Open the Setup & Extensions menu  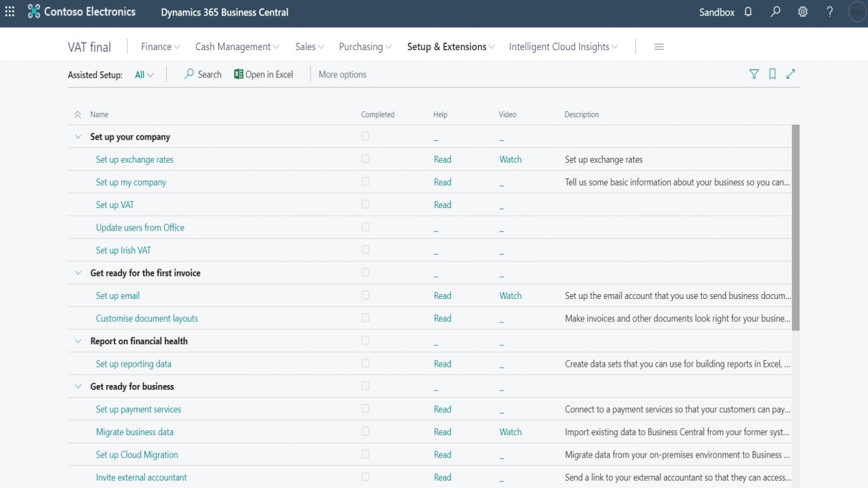[451, 47]
